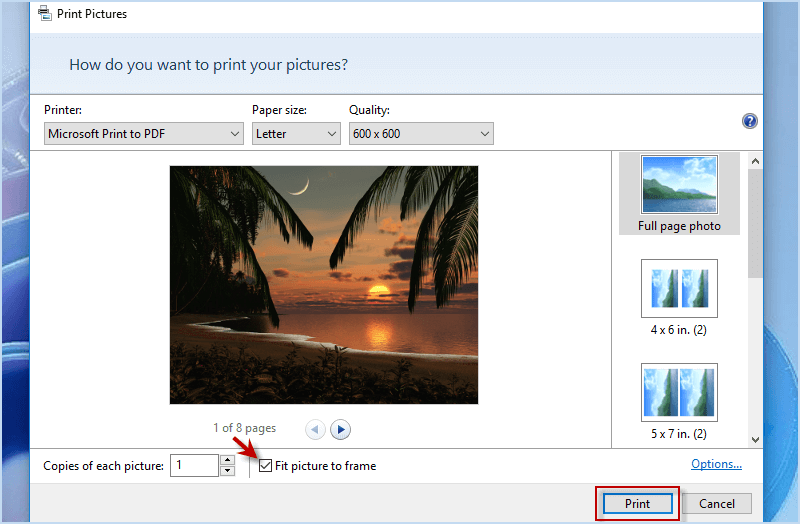The image size is (800, 524).
Task: Toggle Fit picture to frame checkbox
Action: pyautogui.click(x=265, y=465)
